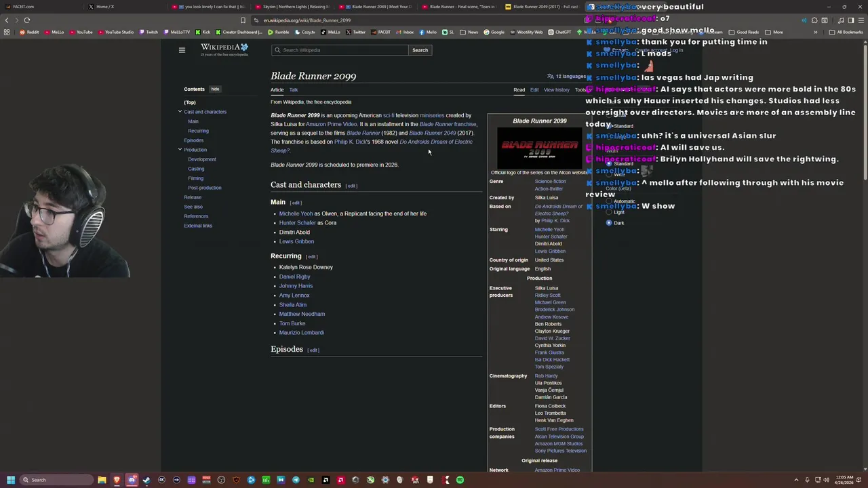The image size is (868, 488).
Task: Click the browser forward arrow
Action: tap(16, 20)
